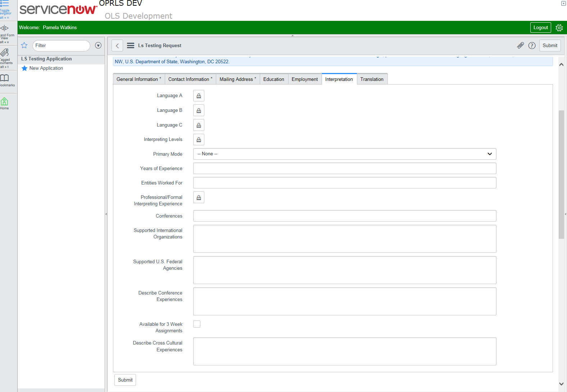Image resolution: width=567 pixels, height=392 pixels.
Task: Open the New Application link
Action: 46,68
